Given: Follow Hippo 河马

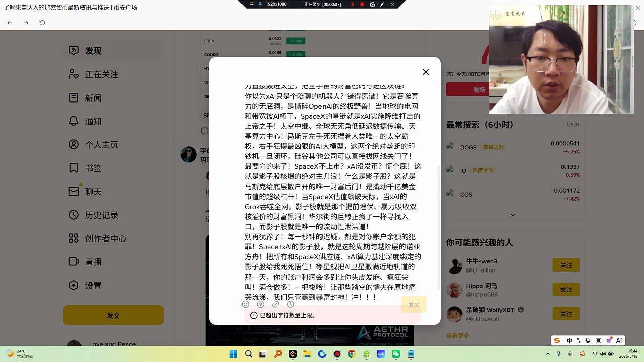Looking at the screenshot, I should [x=566, y=290].
